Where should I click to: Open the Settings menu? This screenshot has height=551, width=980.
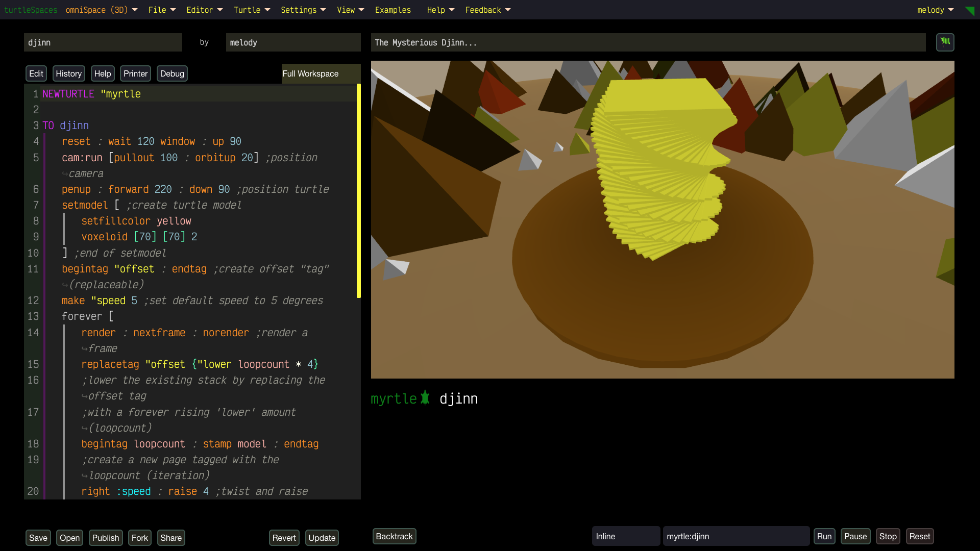point(303,10)
